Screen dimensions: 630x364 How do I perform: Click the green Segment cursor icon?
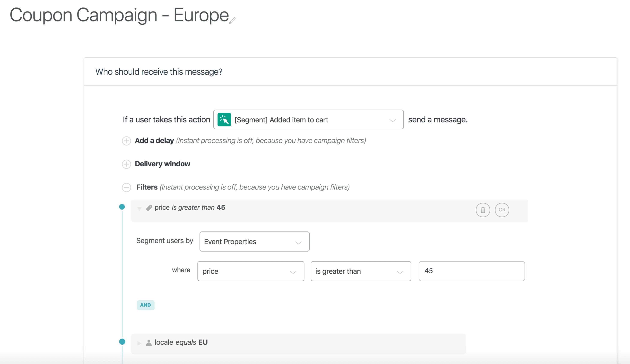[x=224, y=120]
